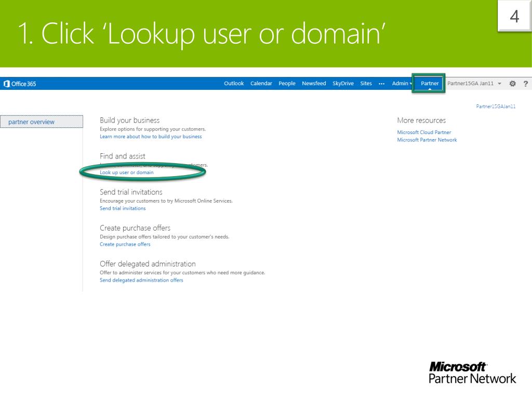The image size is (532, 399).
Task: Open Calendar from the top navigation
Action: point(261,84)
